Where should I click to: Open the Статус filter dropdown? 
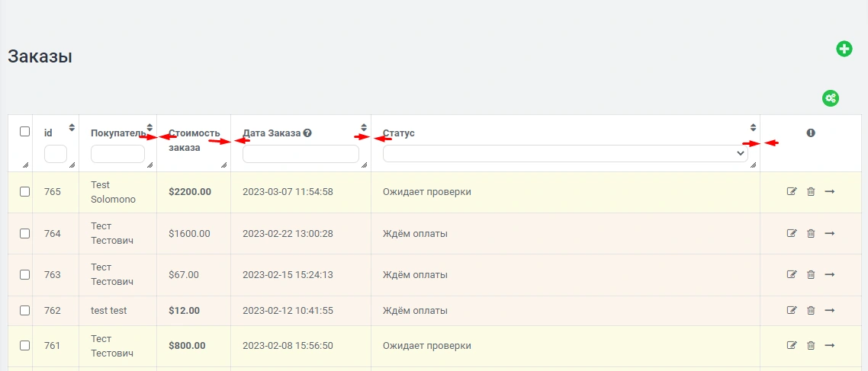pos(565,153)
